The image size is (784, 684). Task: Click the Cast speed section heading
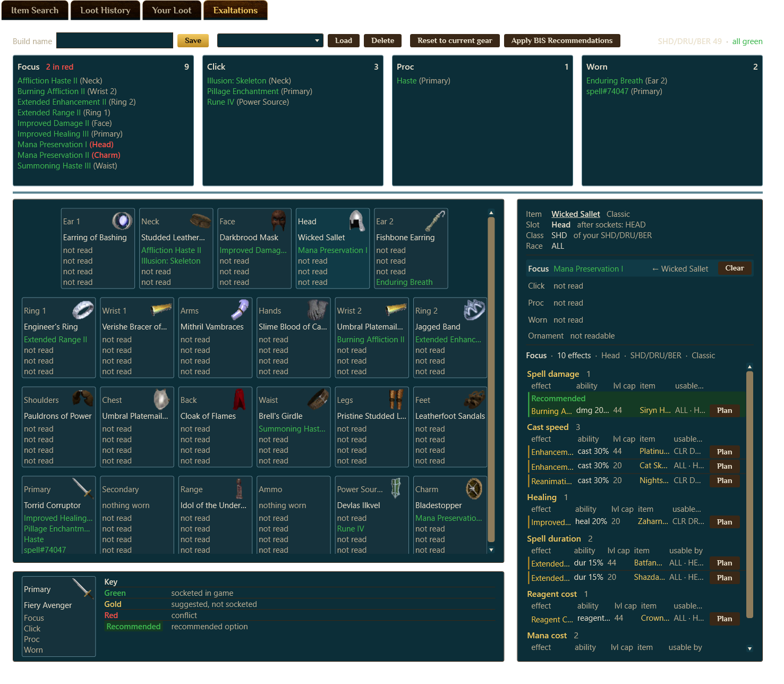548,427
